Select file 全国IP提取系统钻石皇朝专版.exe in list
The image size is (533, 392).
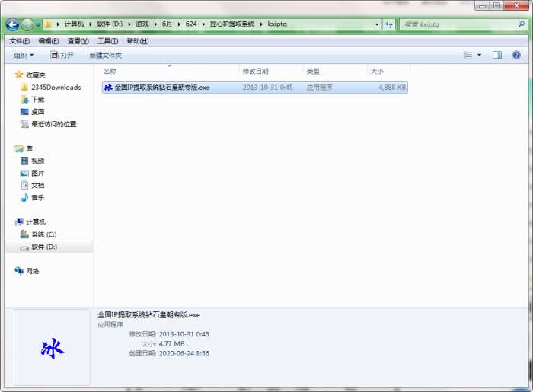pos(254,88)
